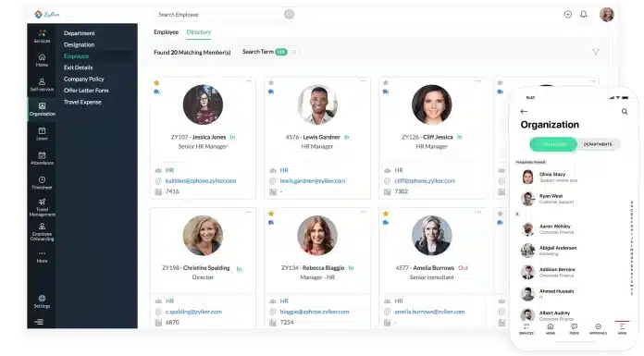Viewport: 644px width, 356px height.
Task: Open Travel Expense in the submenu
Action: click(82, 103)
